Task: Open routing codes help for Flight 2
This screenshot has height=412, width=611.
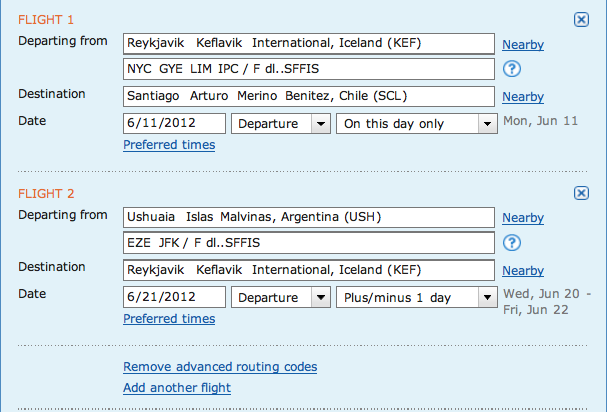Action: (x=512, y=243)
